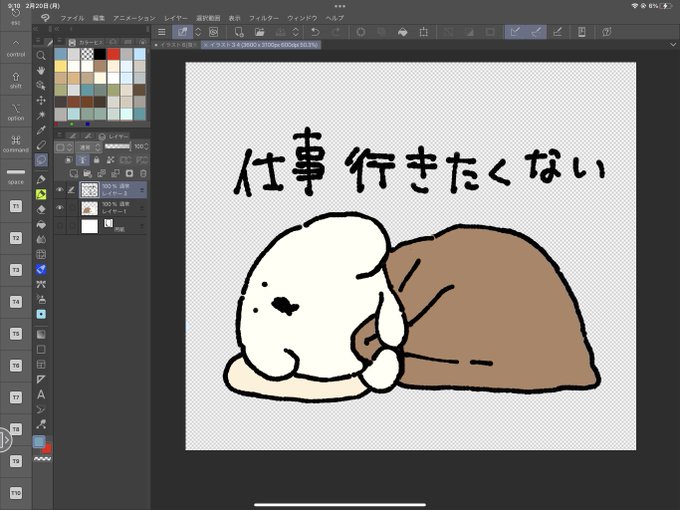Open the アニメーション (Animation) menu
The height and width of the screenshot is (510, 680).
coord(134,18)
